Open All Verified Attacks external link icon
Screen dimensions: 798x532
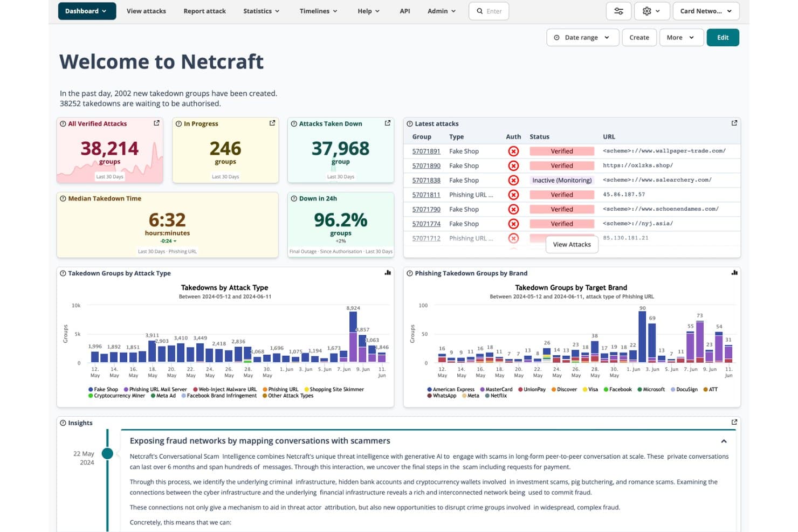tap(156, 123)
